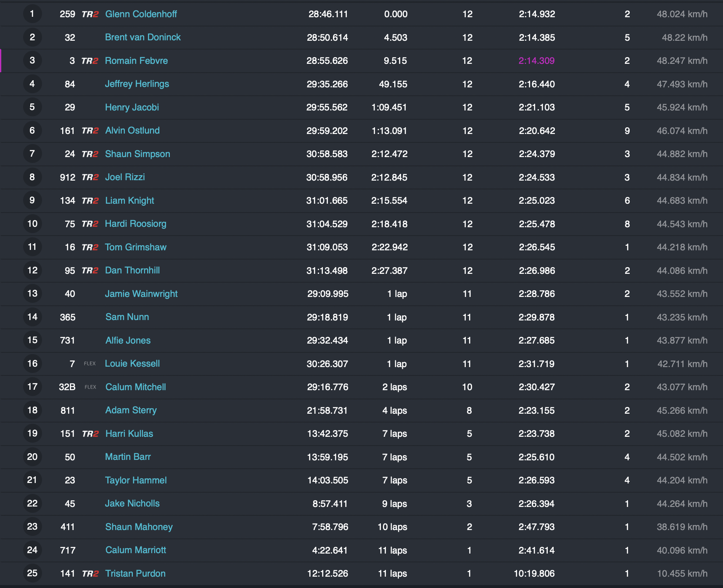
Task: Click the TR2 badge beside Shaun Simpson
Action: [90, 154]
